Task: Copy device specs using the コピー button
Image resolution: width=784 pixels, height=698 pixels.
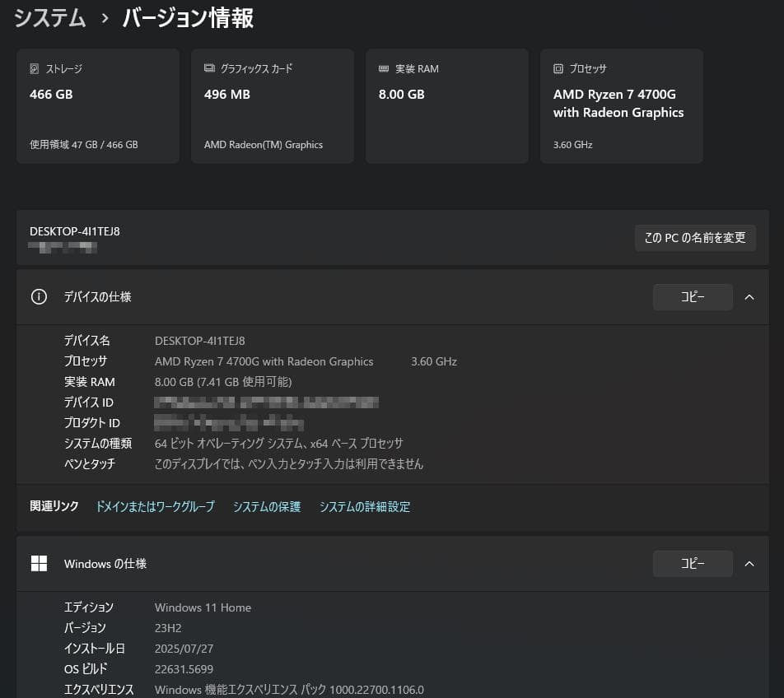Action: click(x=693, y=297)
